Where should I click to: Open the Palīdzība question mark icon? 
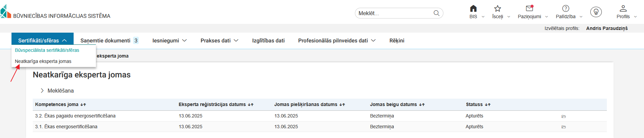[x=566, y=8]
